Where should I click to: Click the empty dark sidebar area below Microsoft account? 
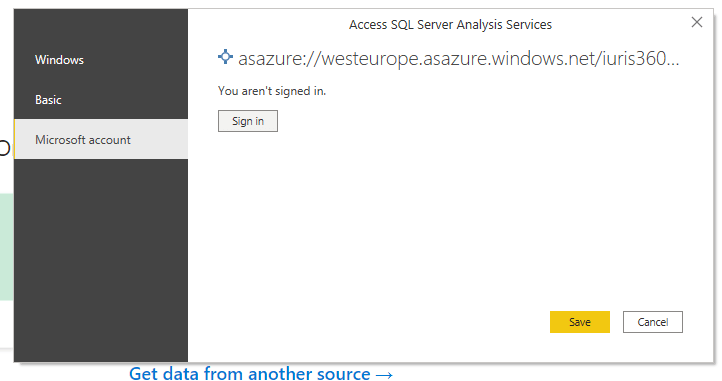point(101,260)
